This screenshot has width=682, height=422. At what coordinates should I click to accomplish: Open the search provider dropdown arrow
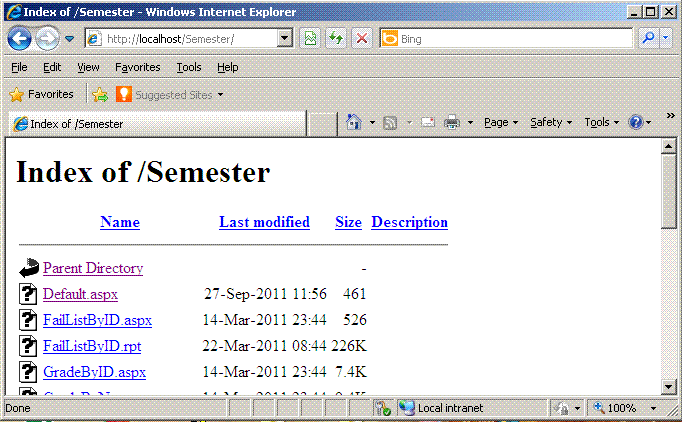[x=665, y=39]
